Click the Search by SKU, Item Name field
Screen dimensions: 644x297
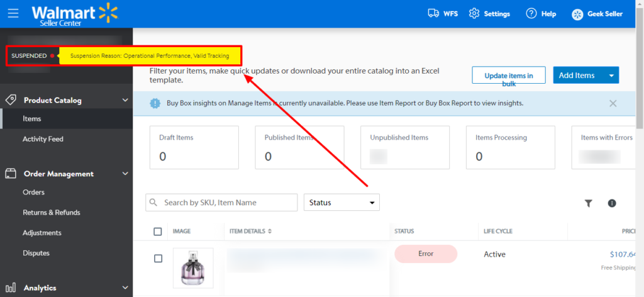(x=221, y=203)
